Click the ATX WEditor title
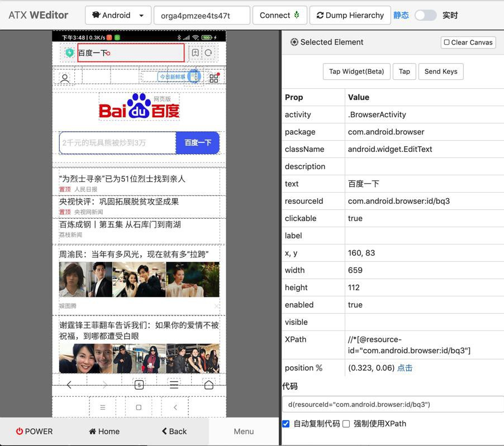The width and height of the screenshot is (504, 446). 38,15
